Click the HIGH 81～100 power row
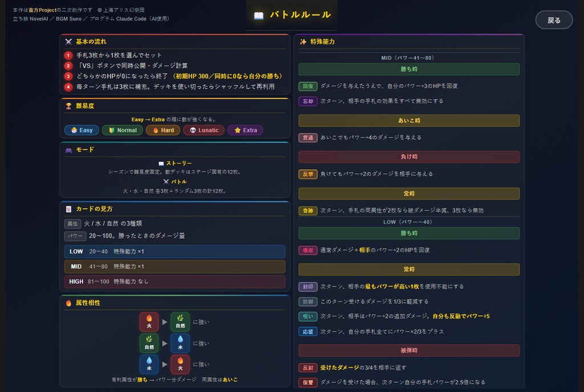 [x=175, y=281]
